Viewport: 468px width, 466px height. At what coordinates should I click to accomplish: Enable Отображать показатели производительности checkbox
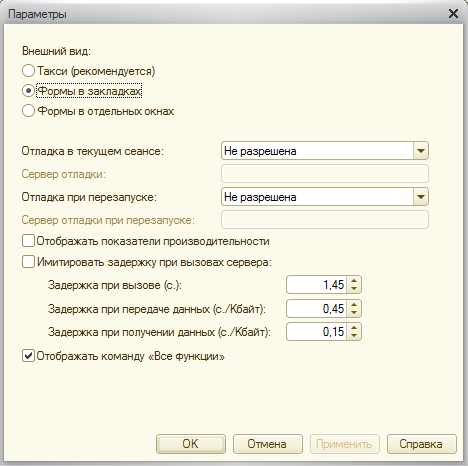pos(28,241)
